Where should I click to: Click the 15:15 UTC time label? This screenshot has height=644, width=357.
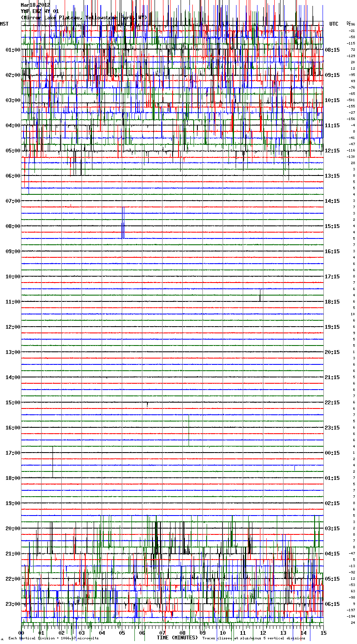[x=332, y=226]
